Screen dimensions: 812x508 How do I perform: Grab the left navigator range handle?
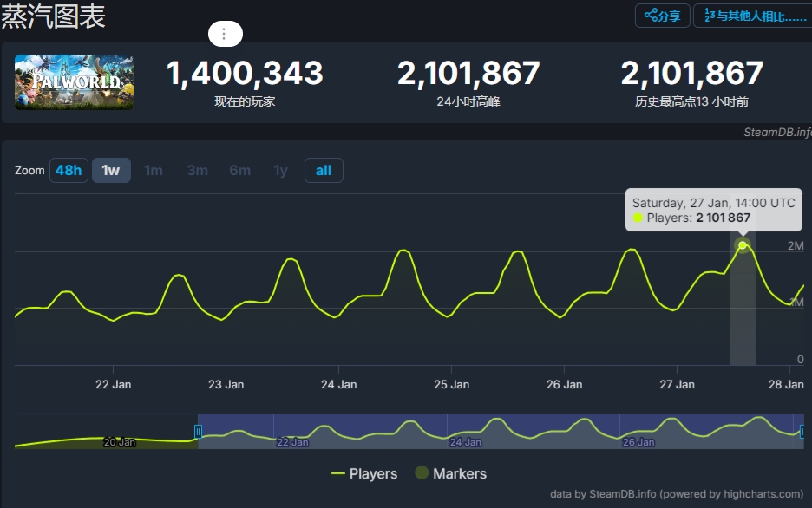pyautogui.click(x=198, y=431)
